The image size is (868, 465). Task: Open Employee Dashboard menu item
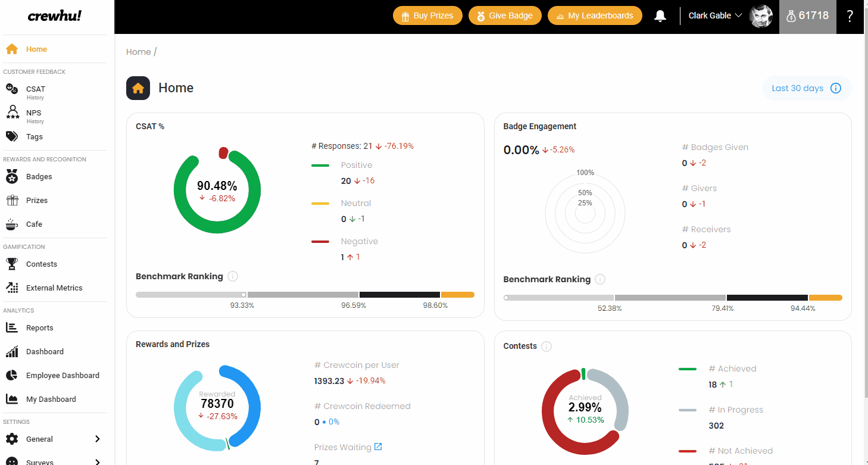tap(63, 375)
